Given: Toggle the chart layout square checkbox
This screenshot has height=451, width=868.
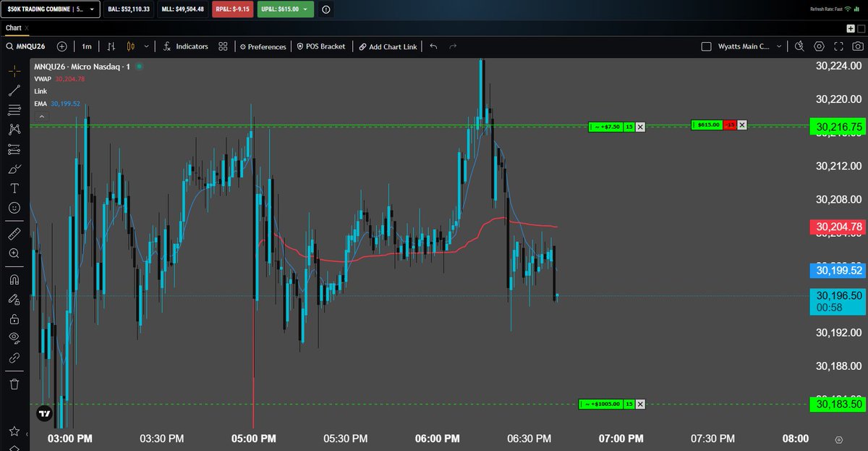Looking at the screenshot, I should point(706,46).
